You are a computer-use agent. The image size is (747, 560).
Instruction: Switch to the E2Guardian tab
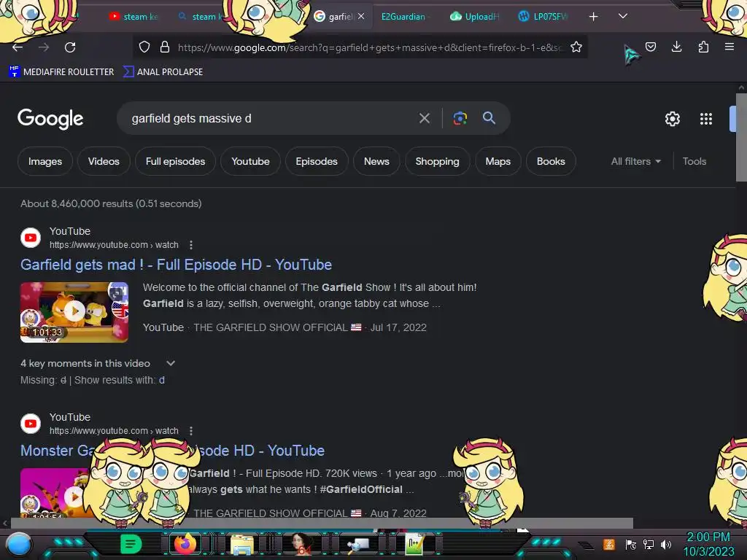click(x=403, y=17)
